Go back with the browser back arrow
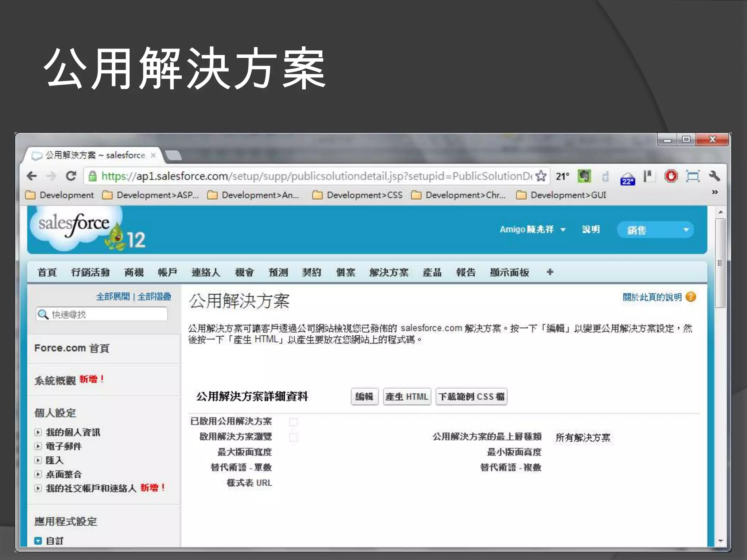The width and height of the screenshot is (747, 560). pyautogui.click(x=32, y=176)
